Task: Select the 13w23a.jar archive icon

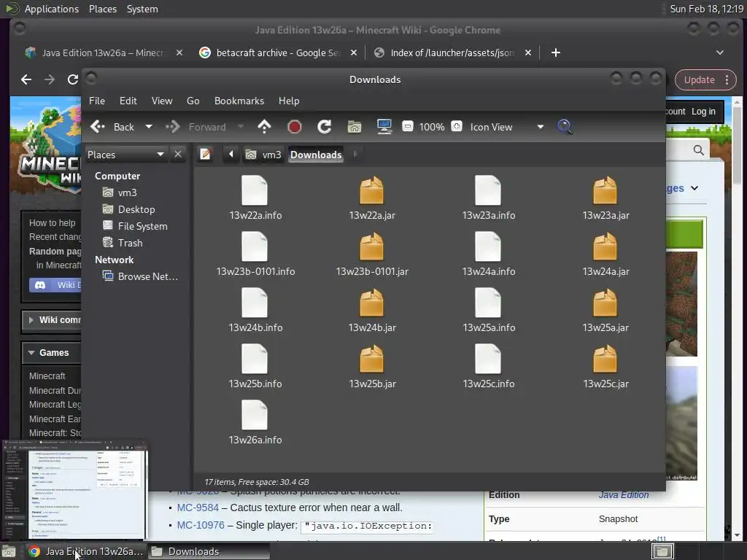Action: tap(605, 190)
